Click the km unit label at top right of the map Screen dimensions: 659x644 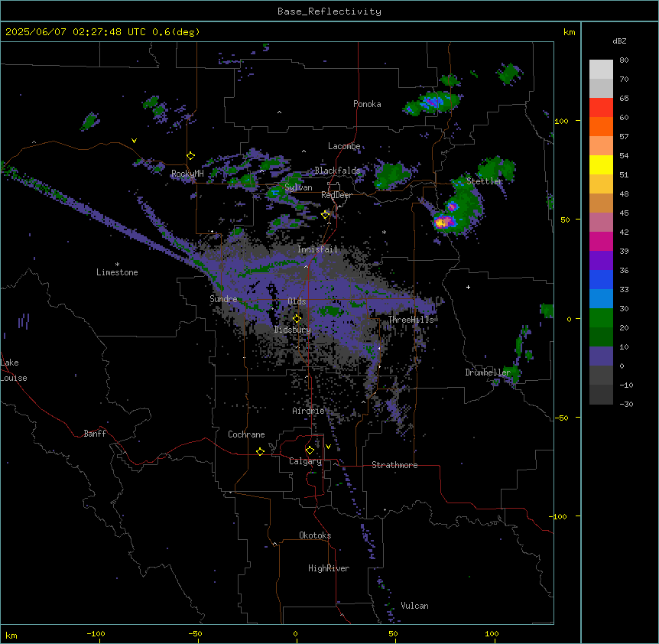(570, 32)
